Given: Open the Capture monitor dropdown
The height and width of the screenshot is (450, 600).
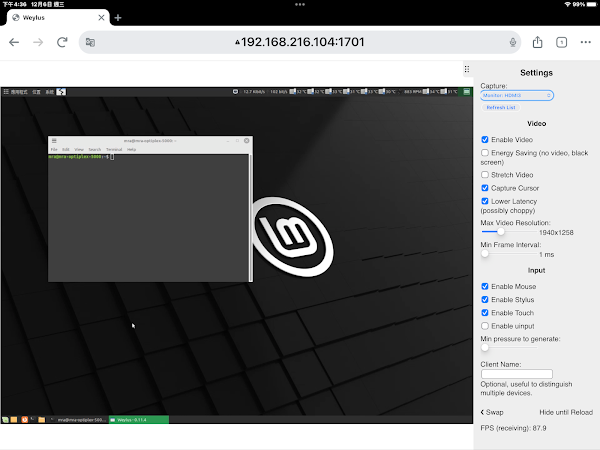Looking at the screenshot, I should click(x=517, y=95).
